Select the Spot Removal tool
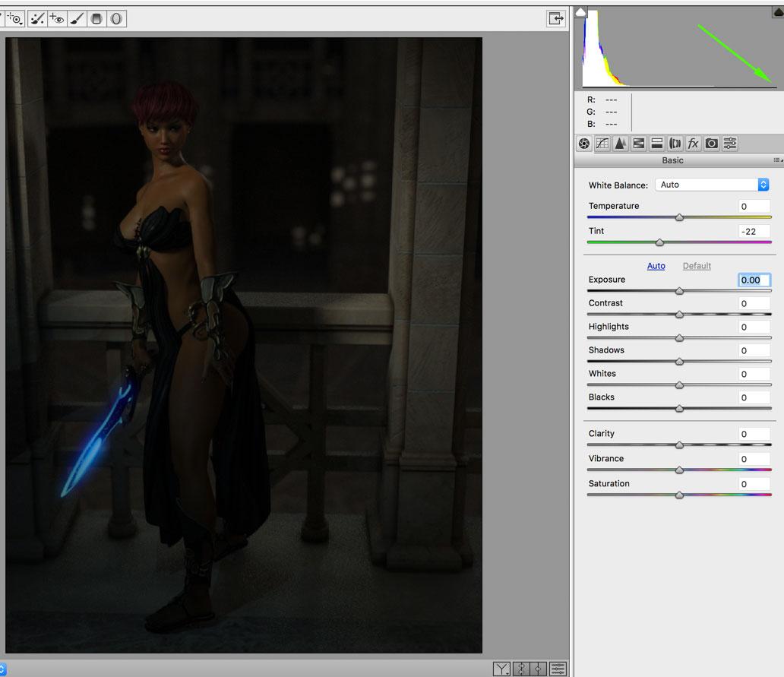 click(37, 19)
